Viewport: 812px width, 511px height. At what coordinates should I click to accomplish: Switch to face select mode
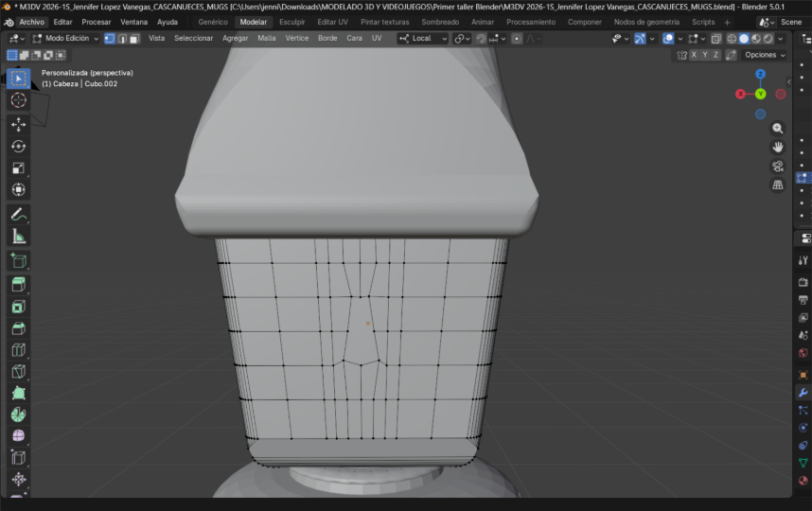pos(134,39)
